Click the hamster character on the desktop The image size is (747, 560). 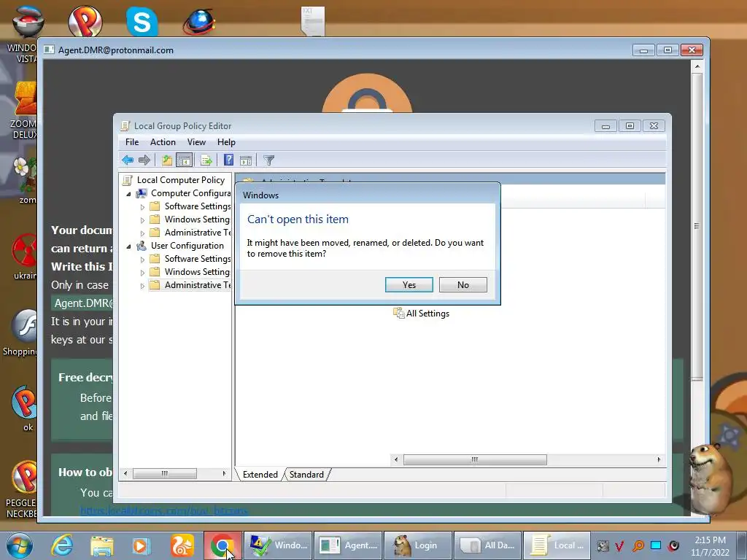point(710,478)
